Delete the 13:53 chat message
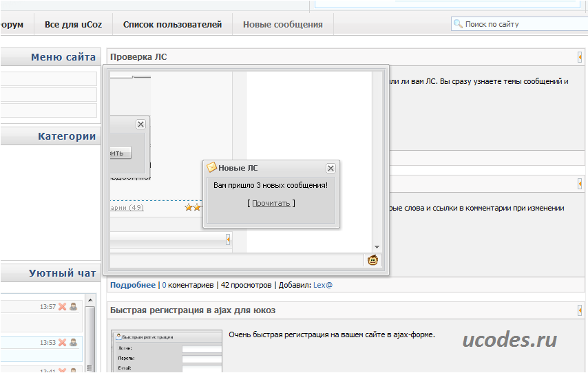This screenshot has height=373, width=588. tap(62, 342)
